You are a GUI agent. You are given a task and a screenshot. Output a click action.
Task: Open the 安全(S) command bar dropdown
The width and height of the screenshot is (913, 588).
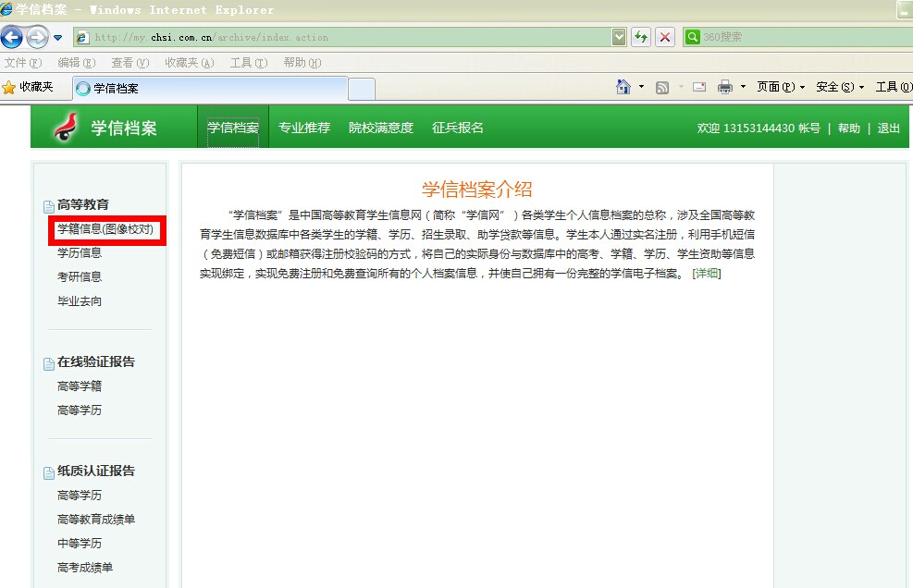840,87
